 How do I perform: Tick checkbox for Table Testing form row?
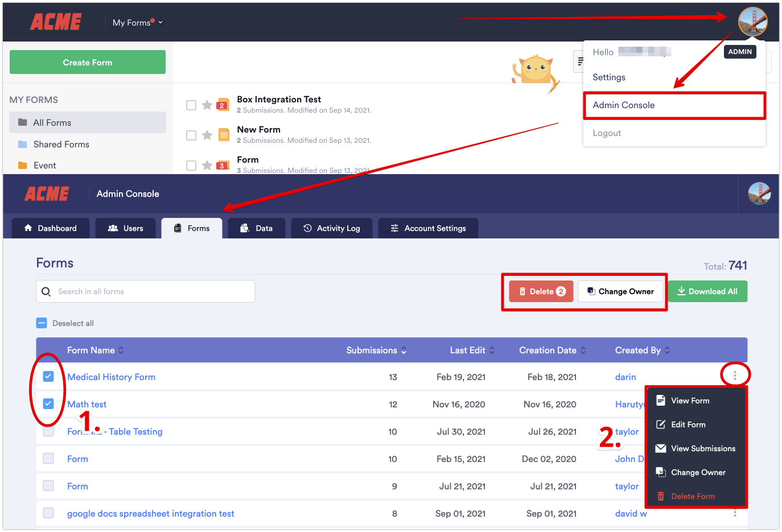point(48,431)
